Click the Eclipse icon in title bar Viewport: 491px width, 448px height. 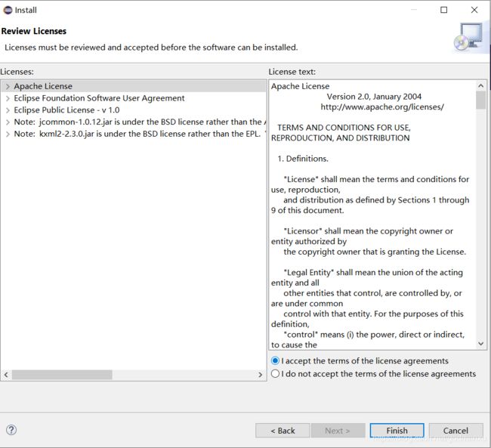coord(8,10)
